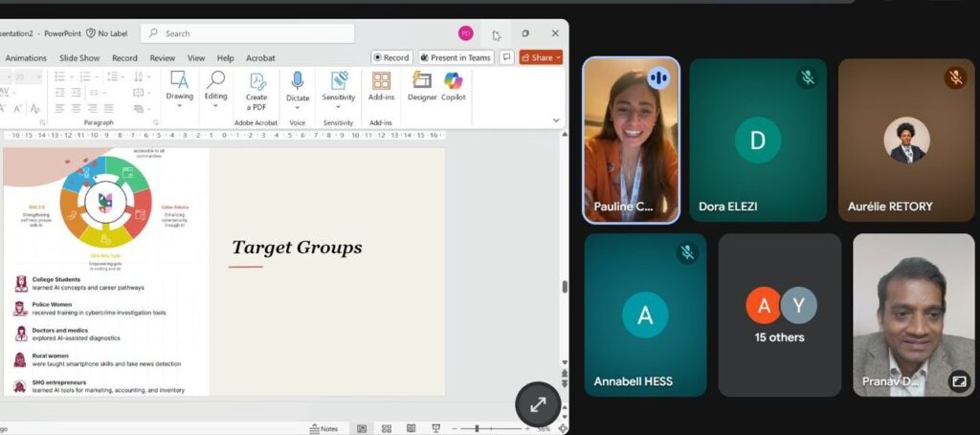
Task: Zoom in with the plus icon
Action: (528, 428)
